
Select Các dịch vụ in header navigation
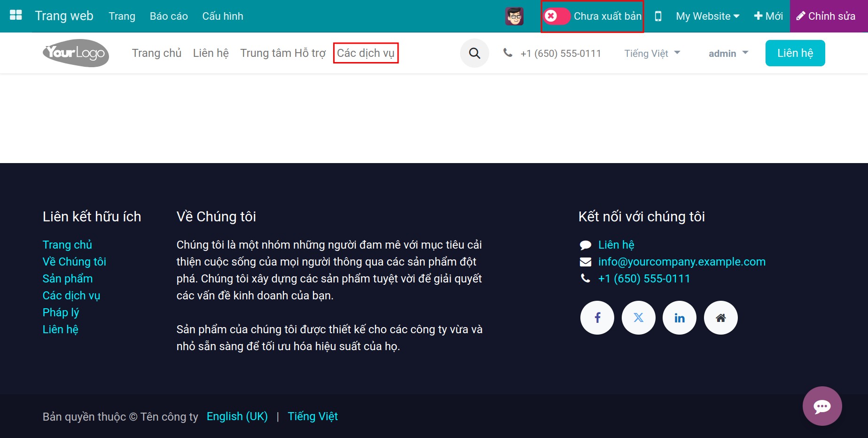(366, 53)
